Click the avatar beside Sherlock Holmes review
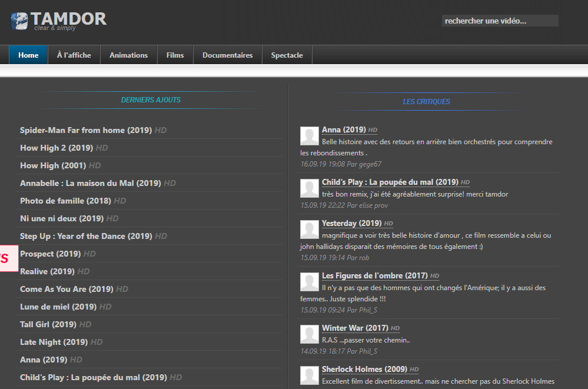 (310, 375)
